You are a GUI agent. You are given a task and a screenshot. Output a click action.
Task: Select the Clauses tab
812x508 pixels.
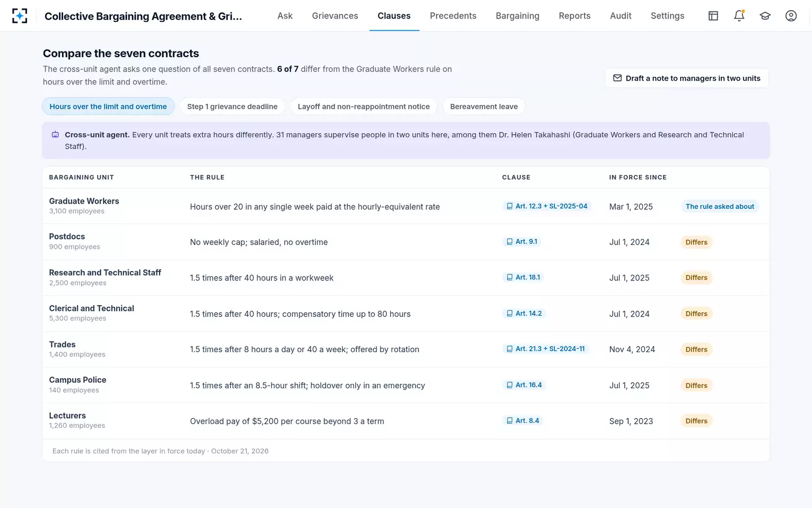point(394,16)
